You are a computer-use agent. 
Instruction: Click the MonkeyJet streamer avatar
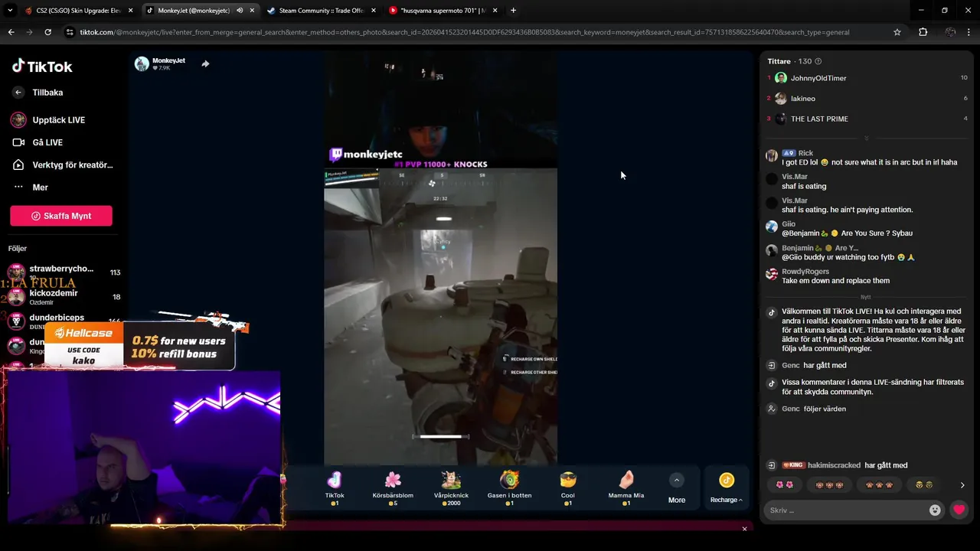click(x=142, y=64)
